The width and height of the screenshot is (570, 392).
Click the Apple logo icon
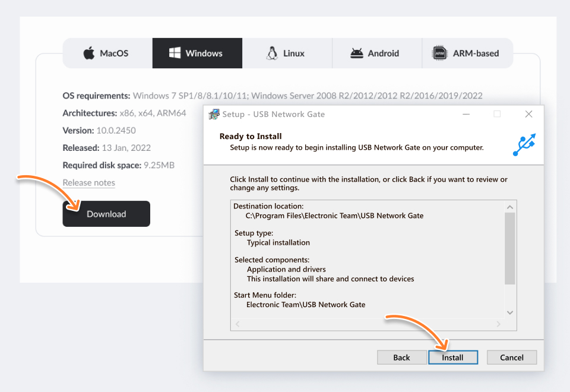point(89,53)
